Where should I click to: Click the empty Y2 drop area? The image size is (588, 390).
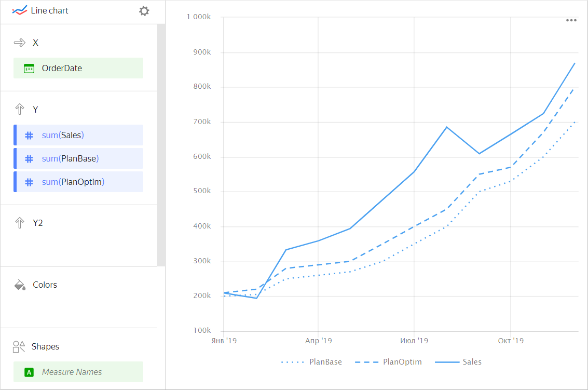[x=78, y=247]
